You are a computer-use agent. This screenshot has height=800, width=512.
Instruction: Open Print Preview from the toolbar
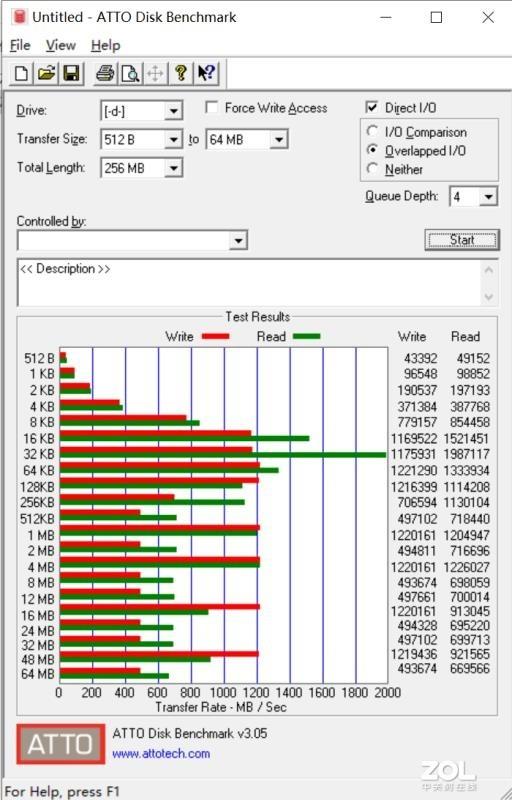131,73
